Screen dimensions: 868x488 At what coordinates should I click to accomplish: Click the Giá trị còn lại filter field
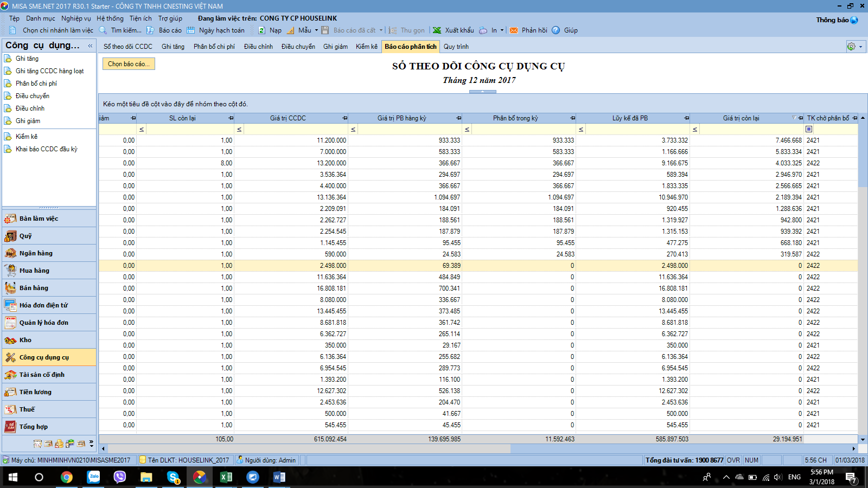(752, 129)
